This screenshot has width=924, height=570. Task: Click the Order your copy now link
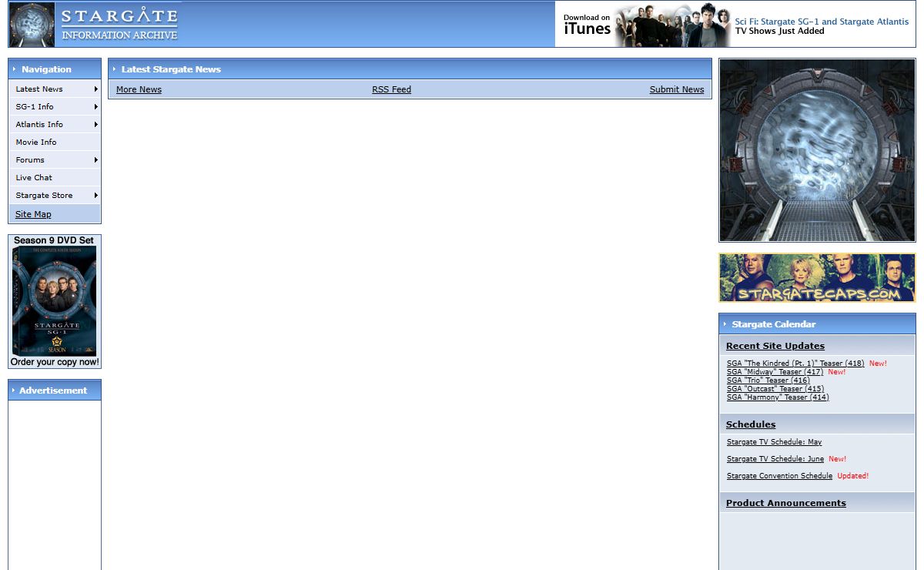[55, 362]
